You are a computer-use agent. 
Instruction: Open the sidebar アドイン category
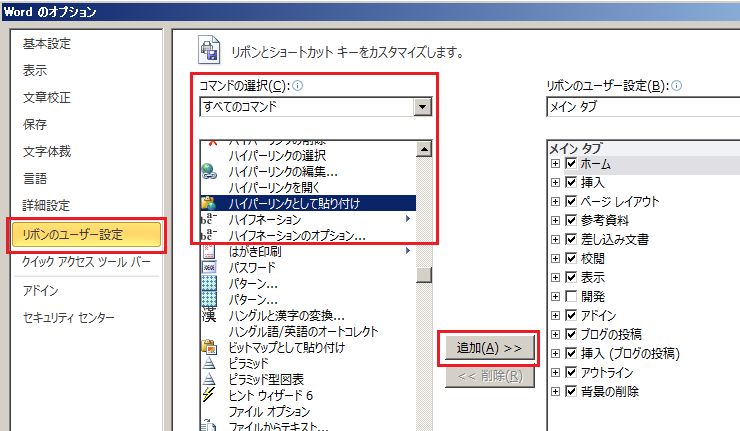tap(41, 290)
